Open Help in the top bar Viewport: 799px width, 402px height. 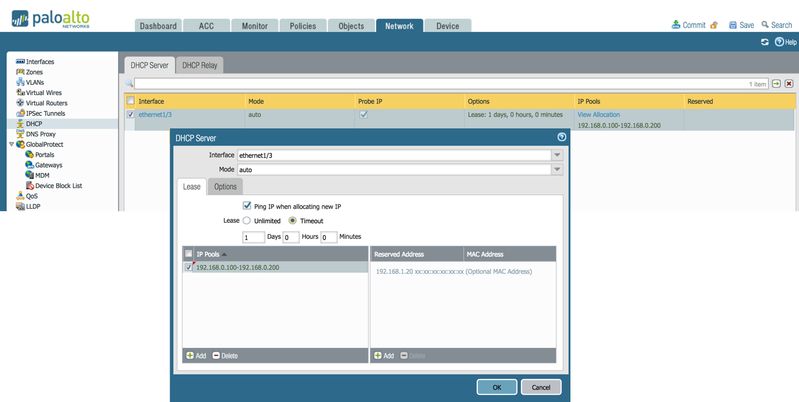pos(786,42)
